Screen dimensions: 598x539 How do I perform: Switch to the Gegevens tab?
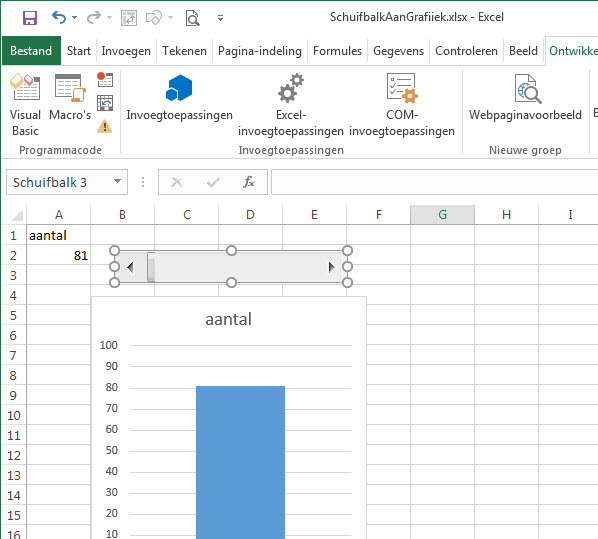[398, 51]
